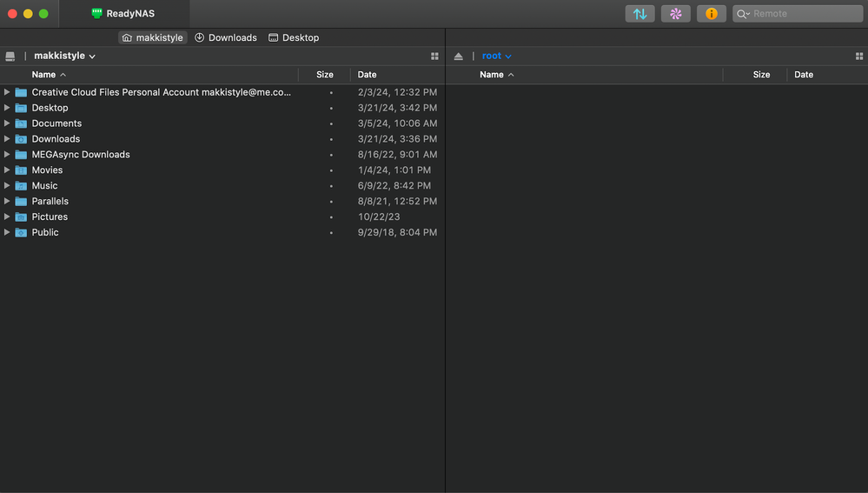
Task: Sort remote pane by Size
Action: [761, 75]
